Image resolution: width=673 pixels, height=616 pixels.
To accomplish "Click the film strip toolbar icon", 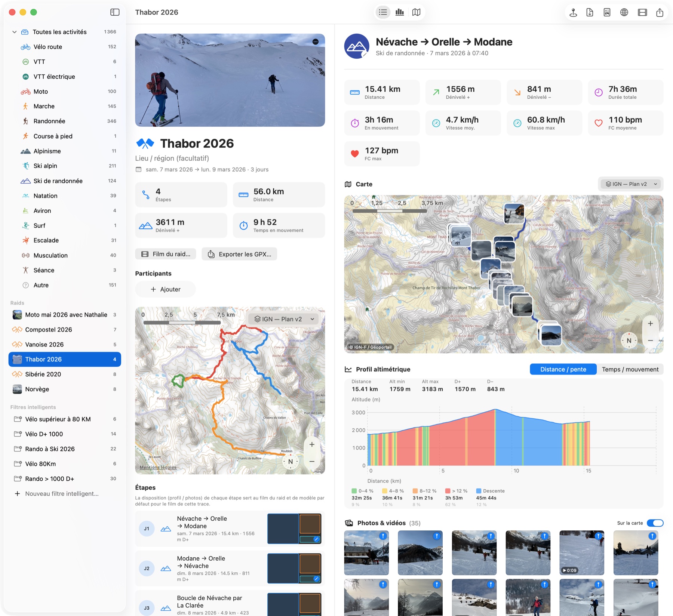I will point(642,12).
